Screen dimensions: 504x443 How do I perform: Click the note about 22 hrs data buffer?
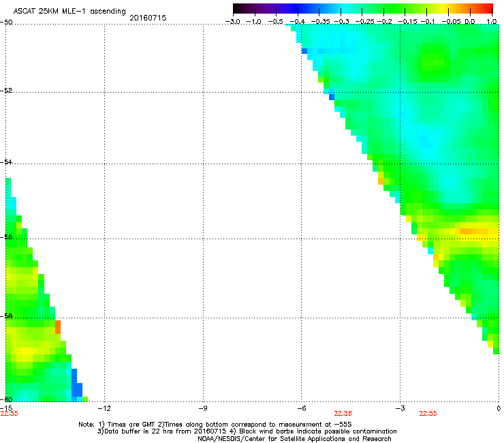247,431
